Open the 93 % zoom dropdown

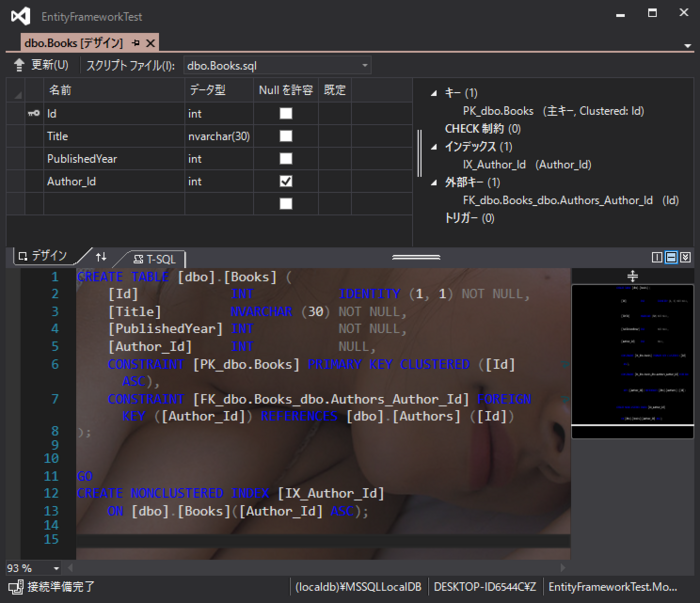pyautogui.click(x=56, y=568)
